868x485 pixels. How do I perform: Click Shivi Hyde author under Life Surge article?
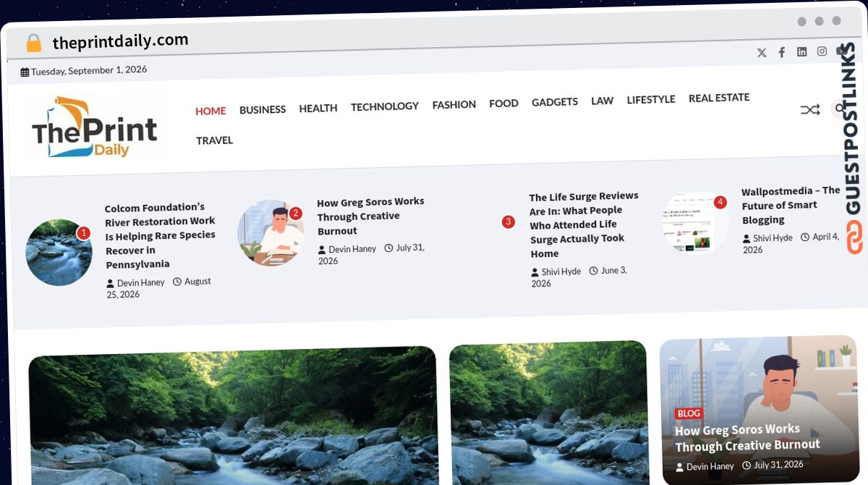556,272
